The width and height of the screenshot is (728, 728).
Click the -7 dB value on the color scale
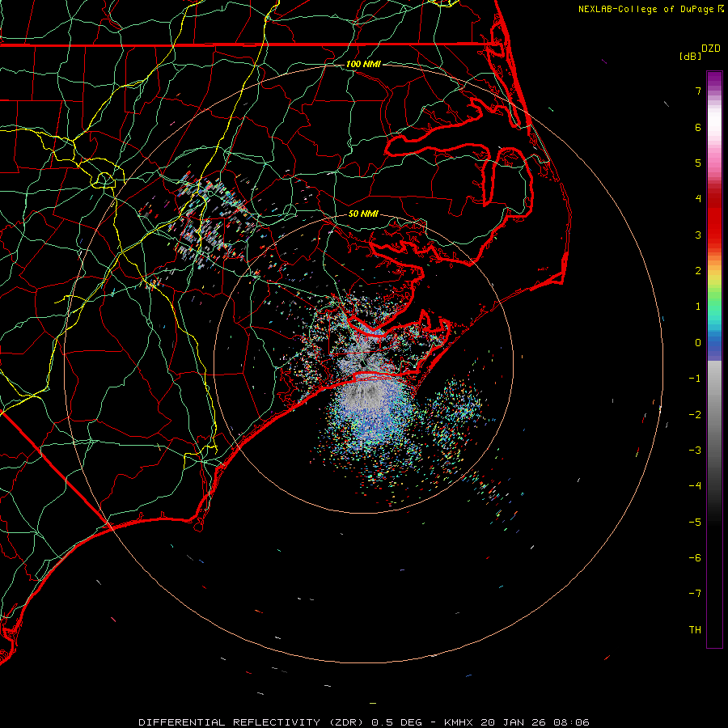[695, 594]
